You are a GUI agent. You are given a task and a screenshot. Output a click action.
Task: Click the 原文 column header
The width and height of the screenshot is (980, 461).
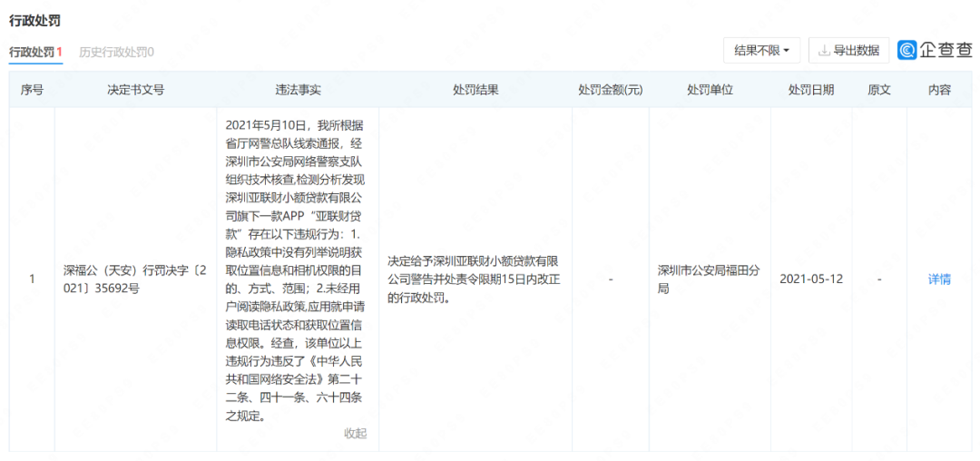tap(879, 90)
